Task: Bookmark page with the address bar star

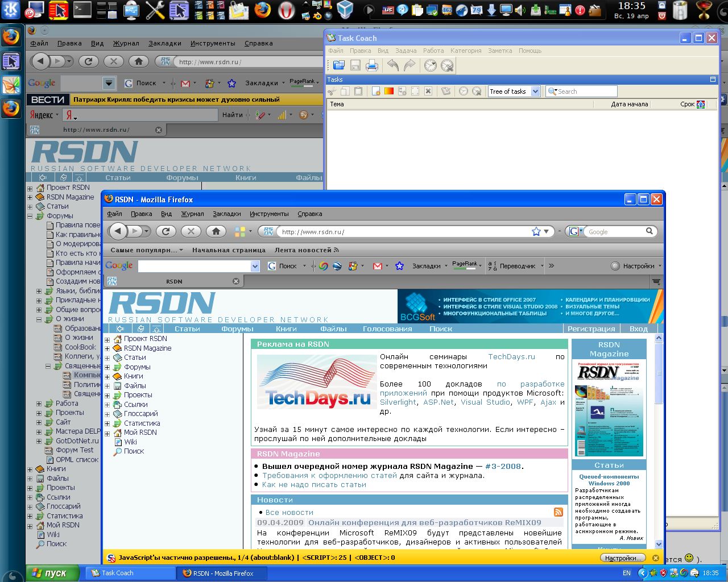Action: [x=536, y=231]
